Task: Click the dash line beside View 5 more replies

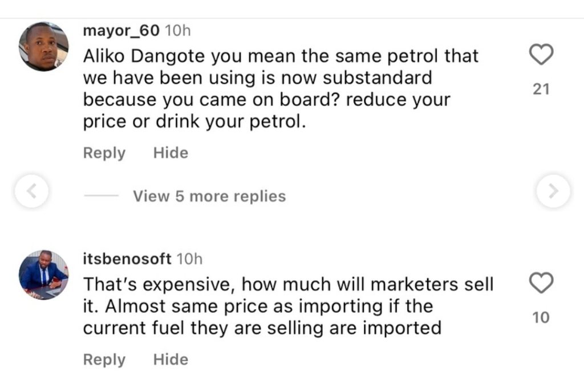Action: (101, 196)
